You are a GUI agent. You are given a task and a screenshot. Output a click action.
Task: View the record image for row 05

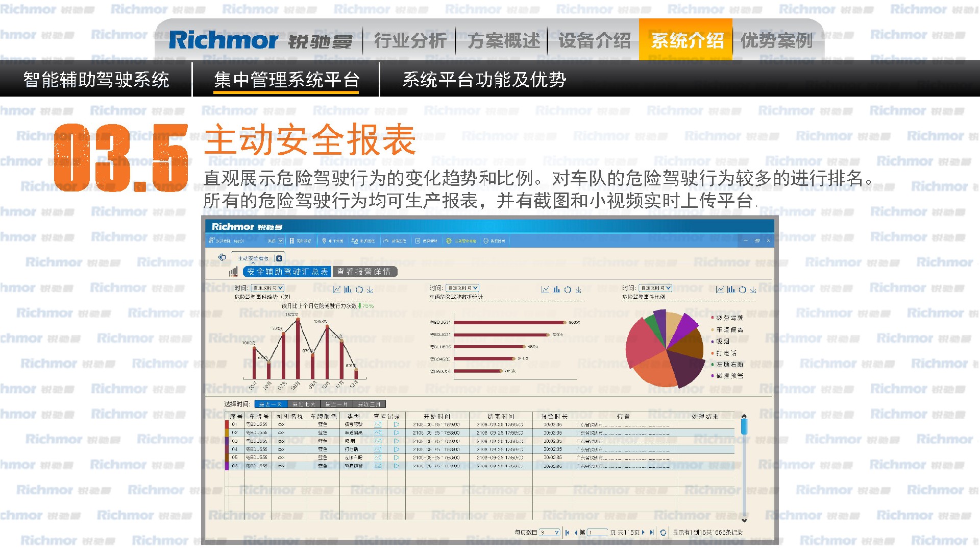378,458
